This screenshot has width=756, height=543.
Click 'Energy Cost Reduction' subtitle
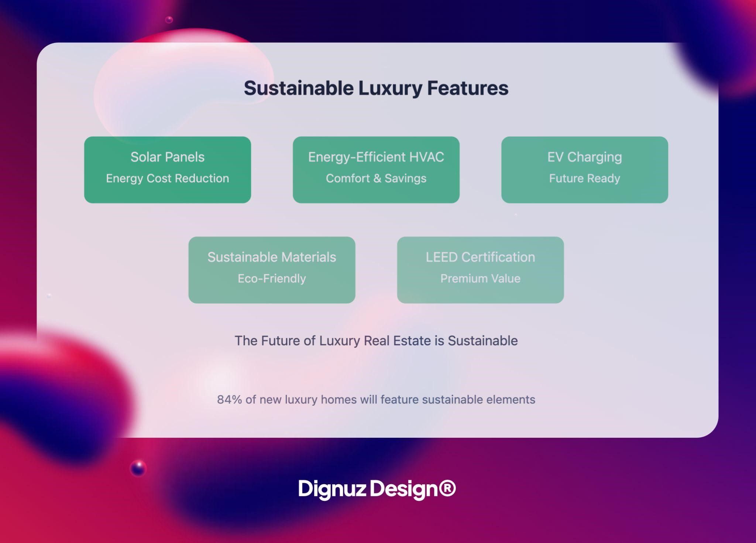tap(168, 178)
